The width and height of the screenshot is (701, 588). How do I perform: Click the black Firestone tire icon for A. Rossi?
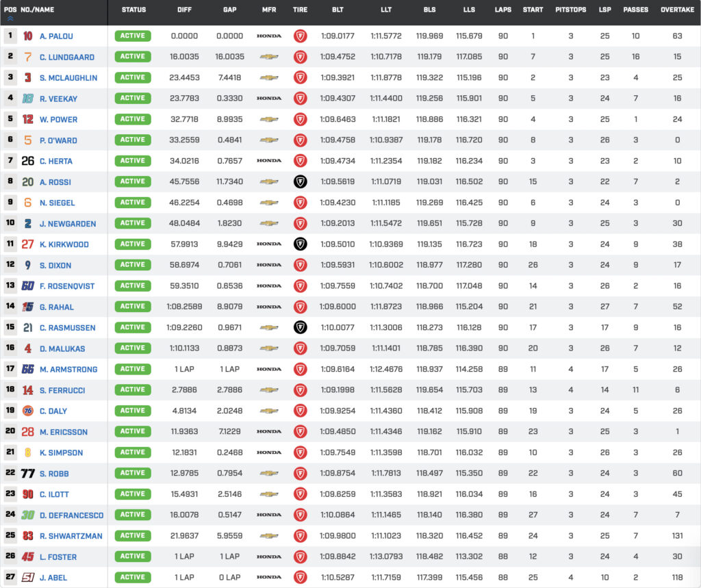tap(301, 181)
